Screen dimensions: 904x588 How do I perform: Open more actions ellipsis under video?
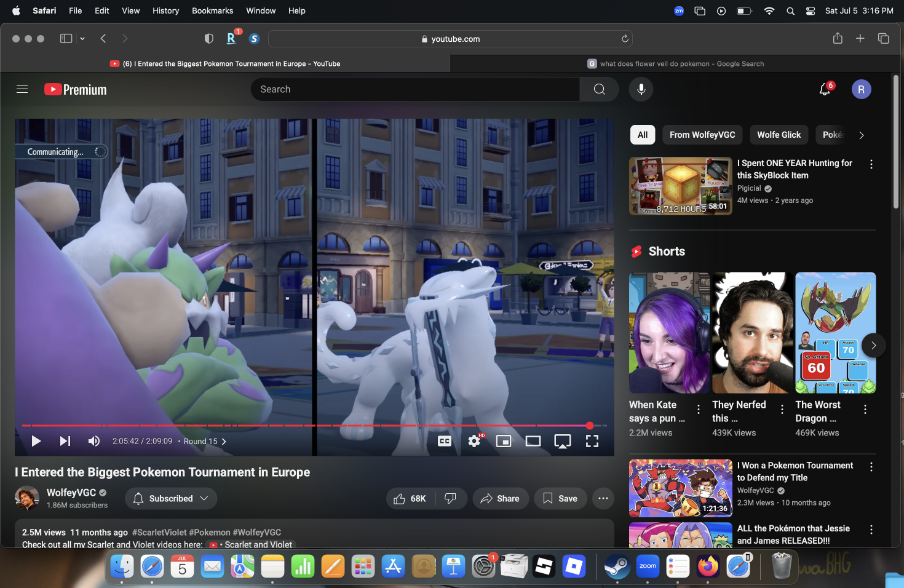tap(603, 499)
